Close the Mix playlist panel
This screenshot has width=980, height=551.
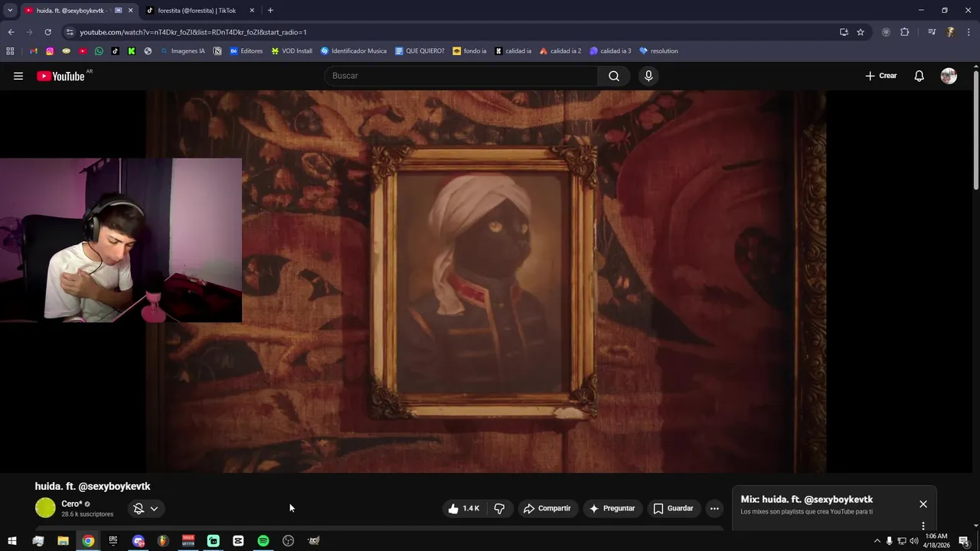(923, 504)
